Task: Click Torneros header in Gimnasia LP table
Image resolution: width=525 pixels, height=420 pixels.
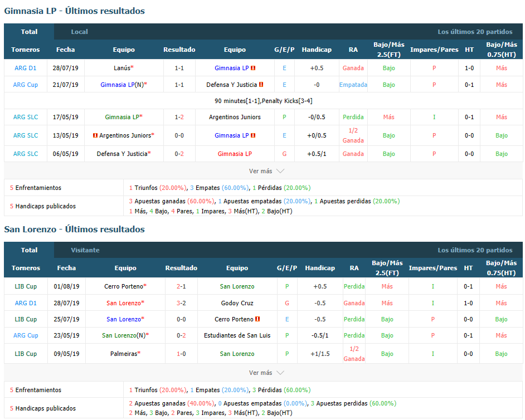Action: click(x=26, y=50)
